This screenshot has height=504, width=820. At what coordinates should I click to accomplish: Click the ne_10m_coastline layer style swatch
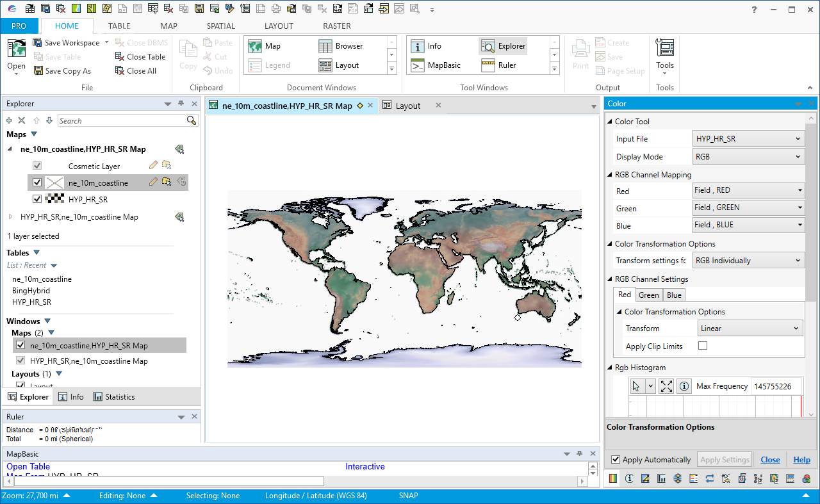click(x=54, y=182)
